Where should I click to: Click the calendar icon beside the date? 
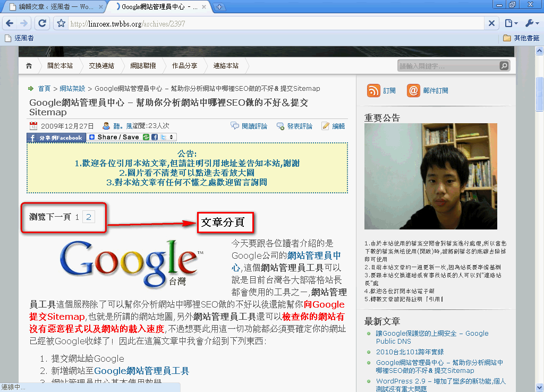(33, 125)
